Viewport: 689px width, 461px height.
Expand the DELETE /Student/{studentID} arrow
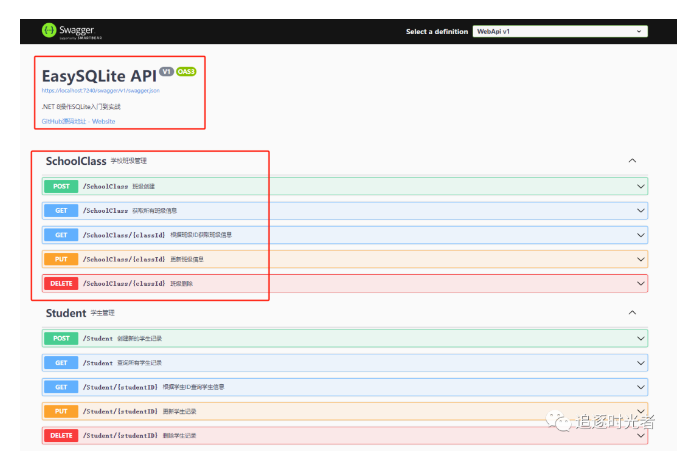tap(641, 436)
